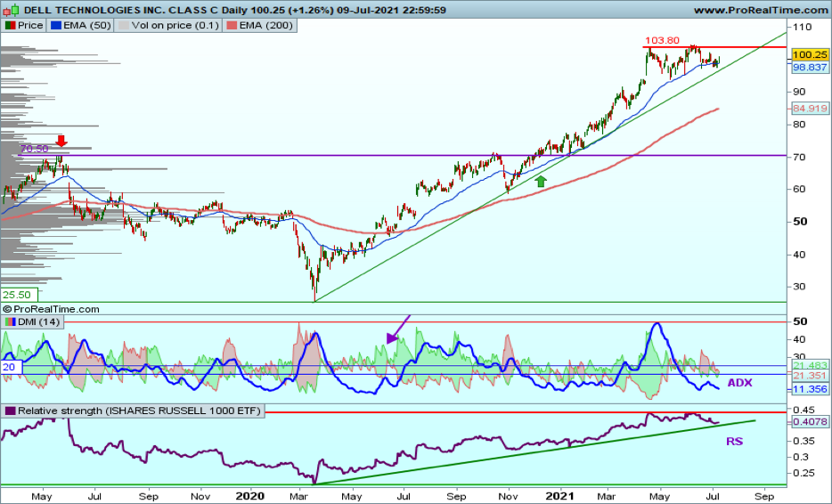
Task: Click the purple RS annotation text
Action: 734,442
